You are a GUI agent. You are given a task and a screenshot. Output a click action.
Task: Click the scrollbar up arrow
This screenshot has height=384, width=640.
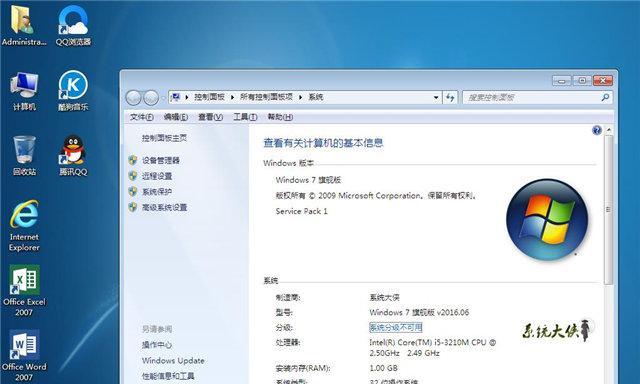pos(608,130)
